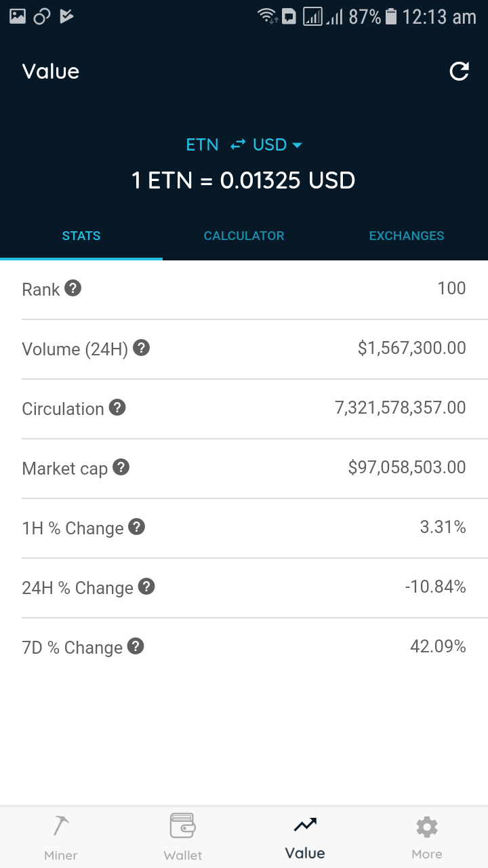Show help for Circulation

pyautogui.click(x=117, y=408)
